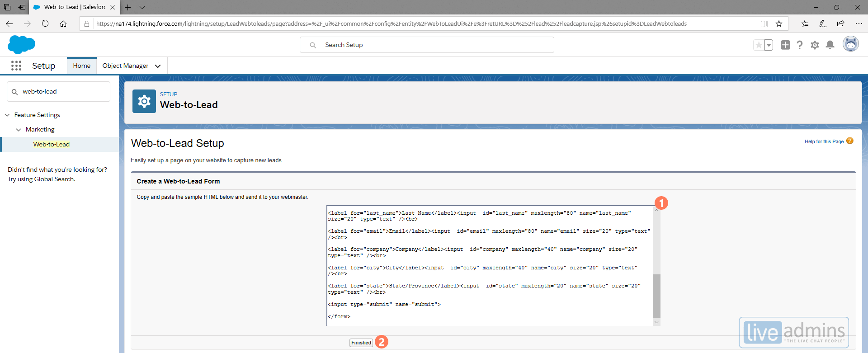Image resolution: width=868 pixels, height=353 pixels.
Task: Click the Favorites star icon
Action: click(759, 45)
